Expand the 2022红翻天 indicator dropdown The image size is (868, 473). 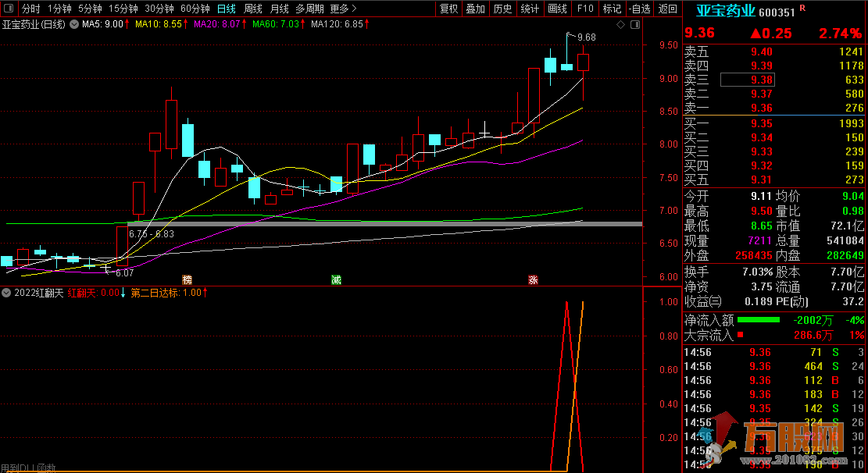click(7, 293)
